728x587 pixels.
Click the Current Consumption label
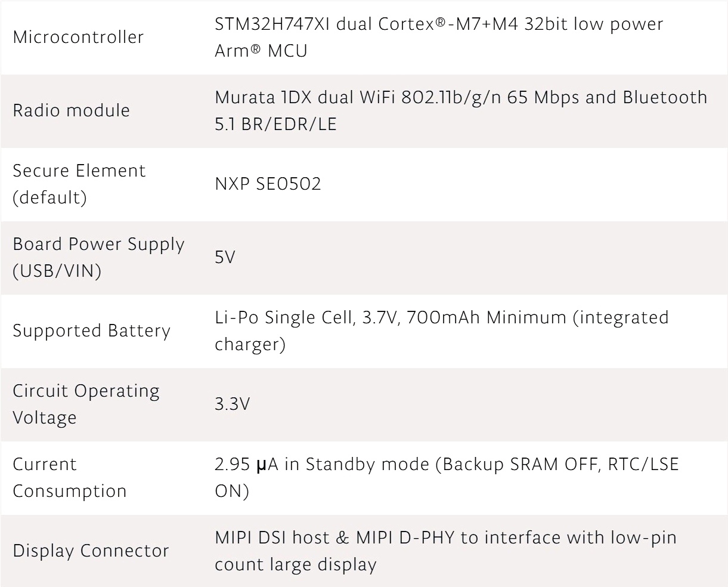point(69,477)
